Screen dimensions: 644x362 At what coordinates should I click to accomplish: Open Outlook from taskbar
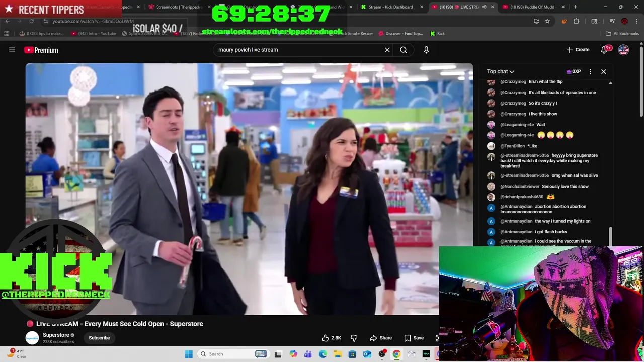point(367,354)
